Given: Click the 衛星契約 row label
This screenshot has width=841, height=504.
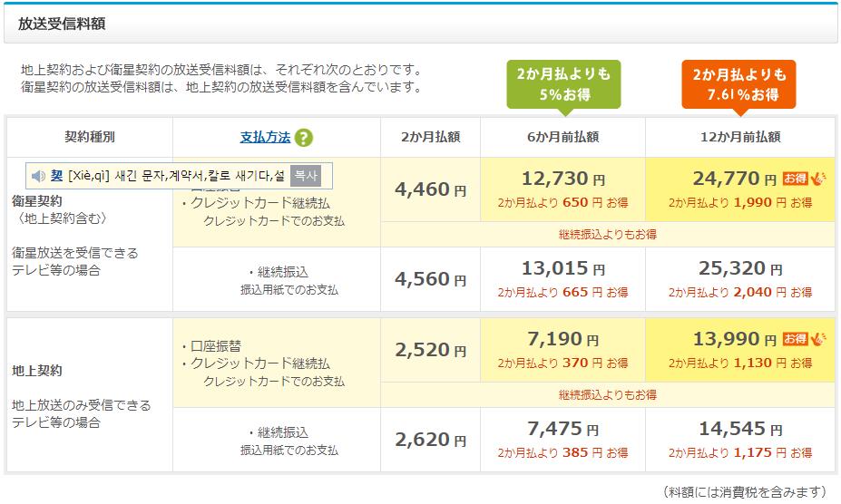Looking at the screenshot, I should coord(37,200).
